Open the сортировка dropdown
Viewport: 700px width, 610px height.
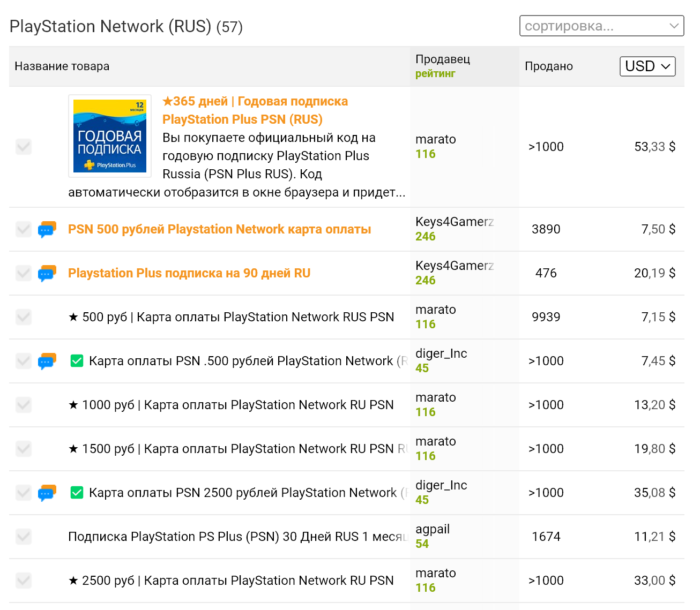coord(601,26)
